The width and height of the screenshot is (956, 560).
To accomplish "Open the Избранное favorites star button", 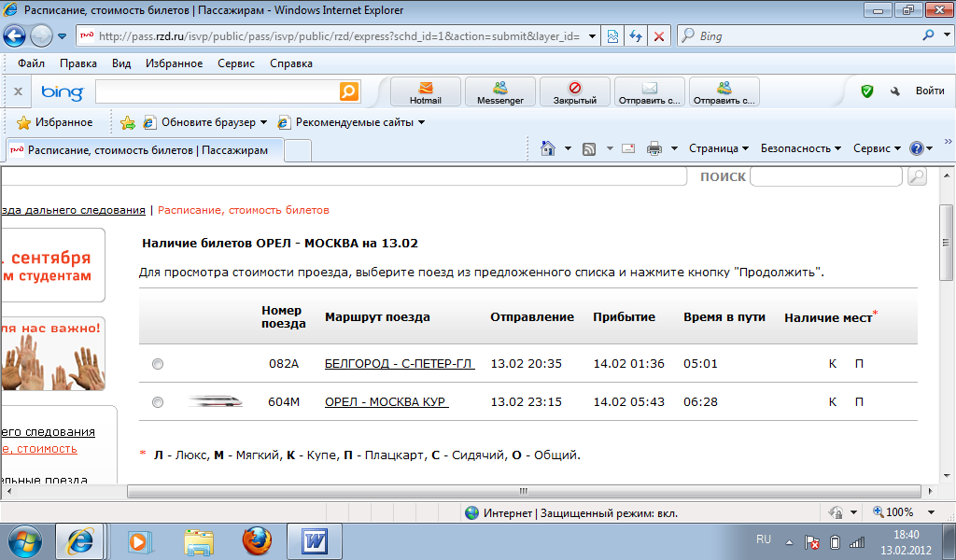I will tap(55, 122).
